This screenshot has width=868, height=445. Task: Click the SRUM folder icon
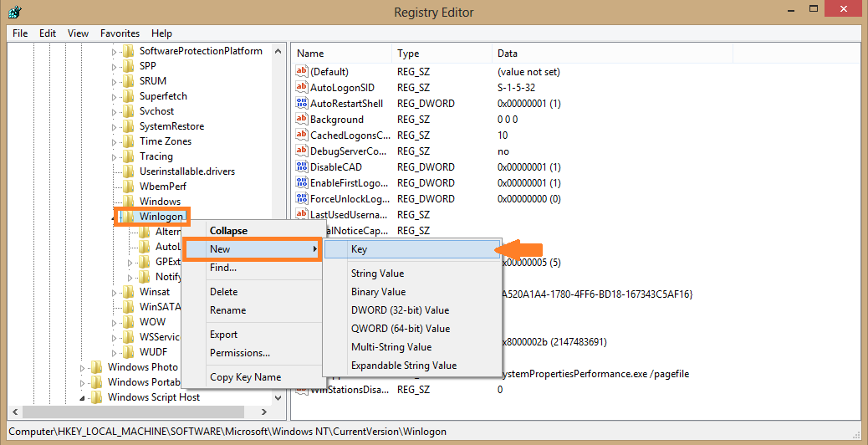pos(129,81)
